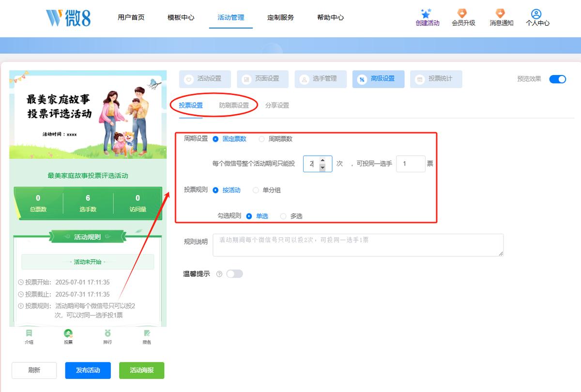Click the green 活动海报 button

[x=142, y=370]
